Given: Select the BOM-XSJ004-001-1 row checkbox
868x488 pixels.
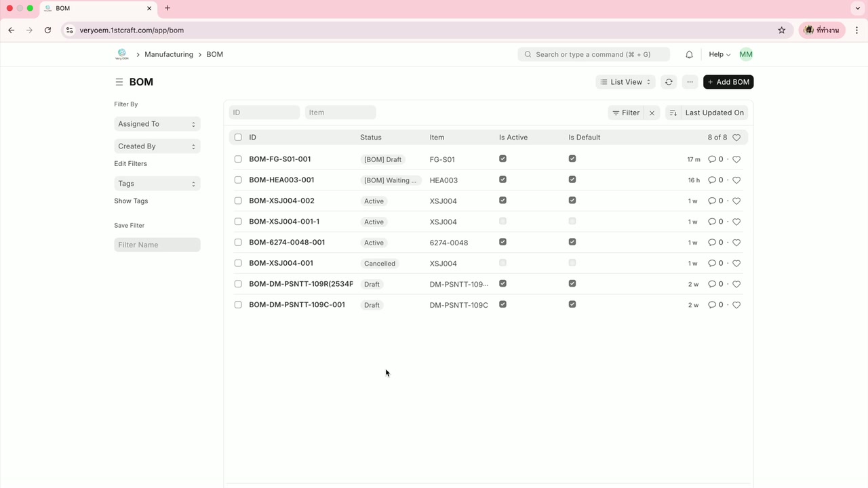Looking at the screenshot, I should pyautogui.click(x=238, y=222).
